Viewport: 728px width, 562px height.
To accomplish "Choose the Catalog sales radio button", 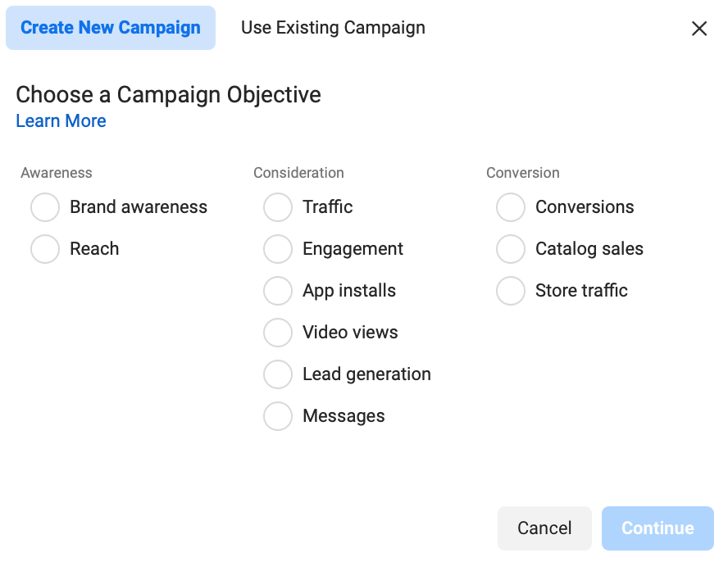I will coord(511,249).
